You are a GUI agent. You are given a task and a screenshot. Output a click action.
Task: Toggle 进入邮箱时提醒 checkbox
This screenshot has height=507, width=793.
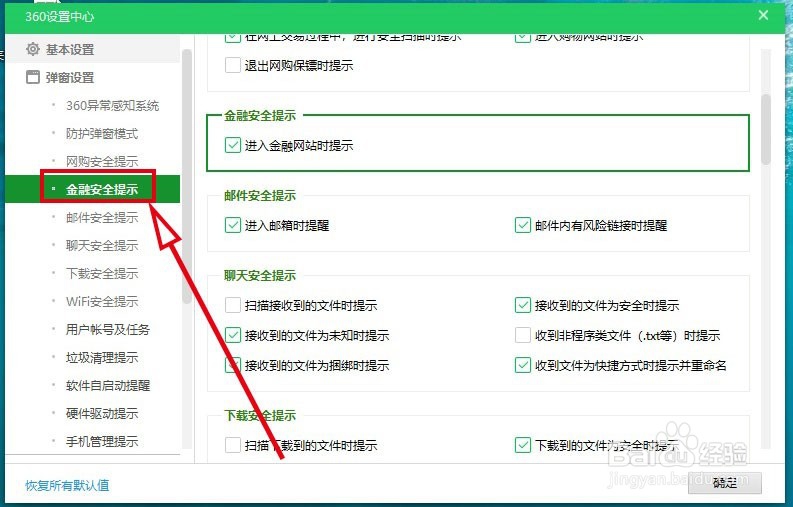click(233, 225)
